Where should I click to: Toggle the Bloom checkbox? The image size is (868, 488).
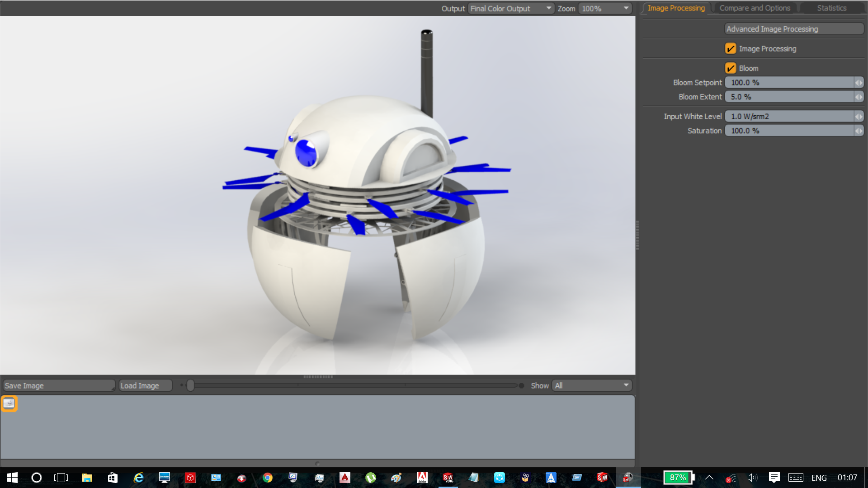[731, 68]
